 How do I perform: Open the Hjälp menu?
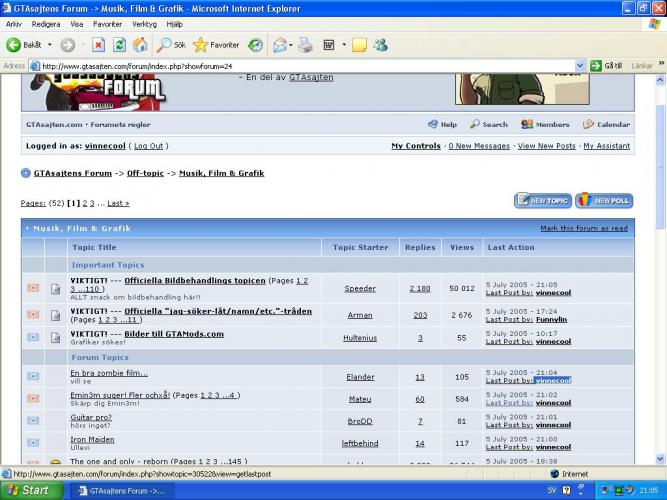[174, 24]
